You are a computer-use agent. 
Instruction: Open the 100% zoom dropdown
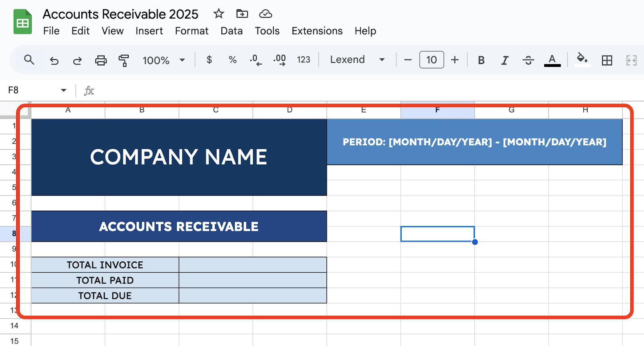tap(163, 60)
